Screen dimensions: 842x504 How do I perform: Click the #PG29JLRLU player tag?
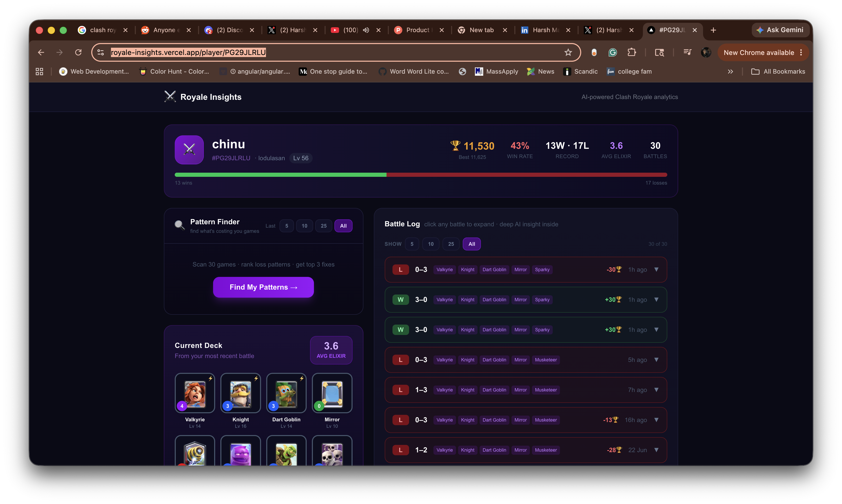[x=231, y=158]
